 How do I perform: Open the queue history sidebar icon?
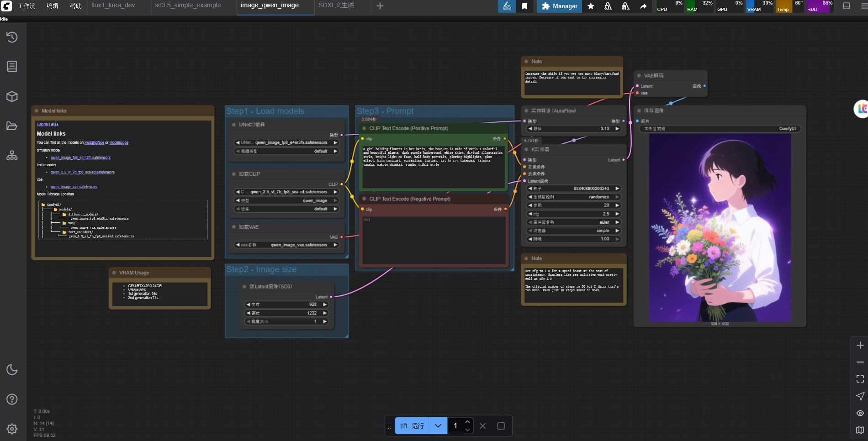[x=12, y=37]
